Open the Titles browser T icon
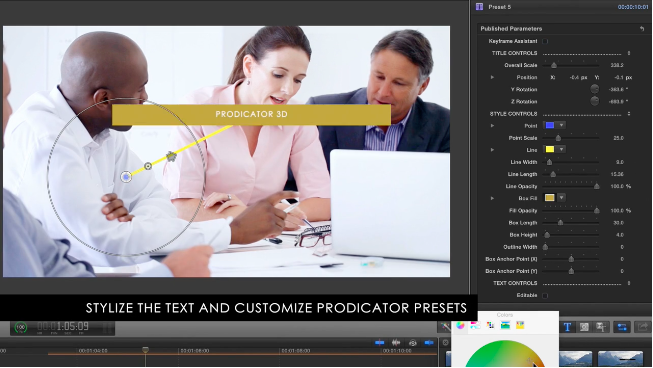This screenshot has width=653, height=368. [x=567, y=327]
